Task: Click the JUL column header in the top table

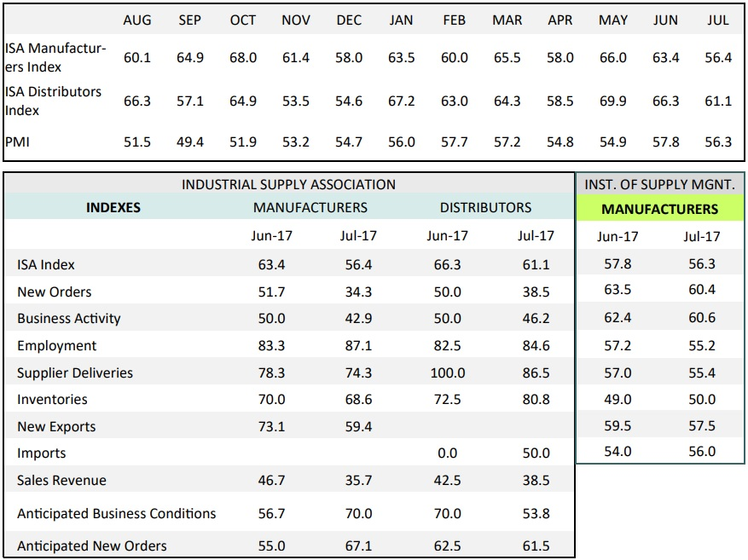Action: tap(718, 20)
